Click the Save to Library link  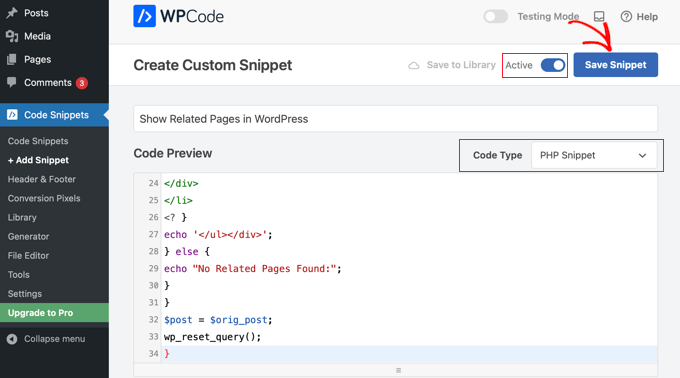461,65
